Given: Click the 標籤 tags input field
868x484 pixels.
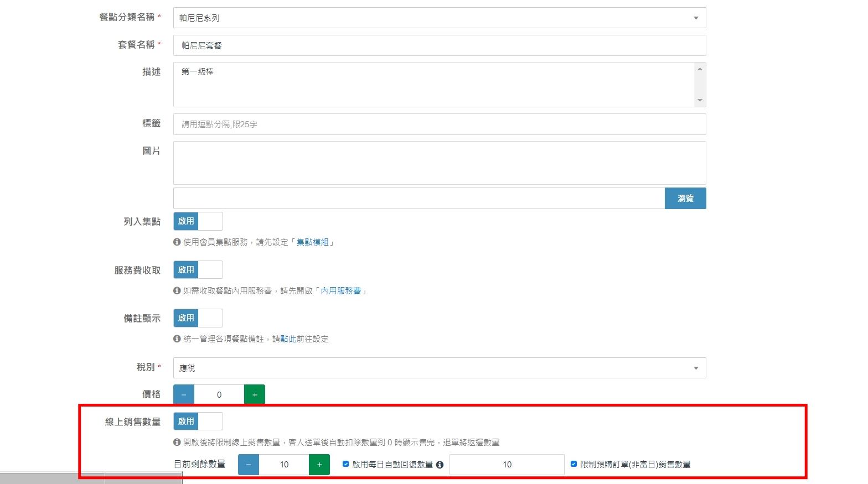Looking at the screenshot, I should (440, 124).
